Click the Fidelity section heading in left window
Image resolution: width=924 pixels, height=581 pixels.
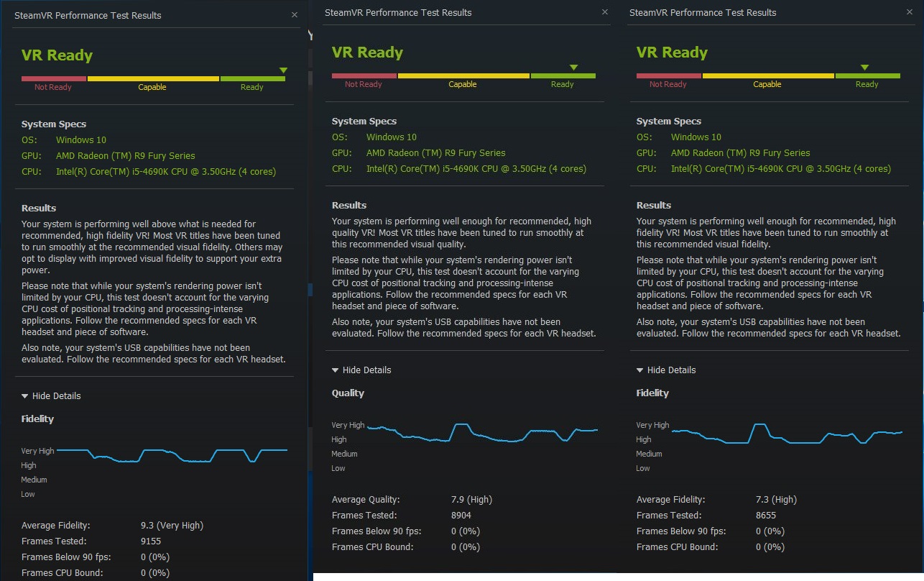tap(38, 419)
